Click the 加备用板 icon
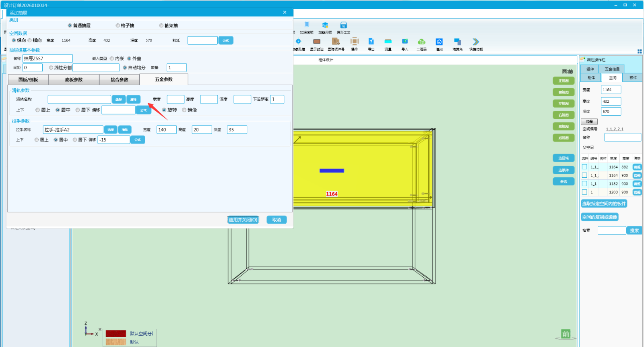 click(x=325, y=25)
